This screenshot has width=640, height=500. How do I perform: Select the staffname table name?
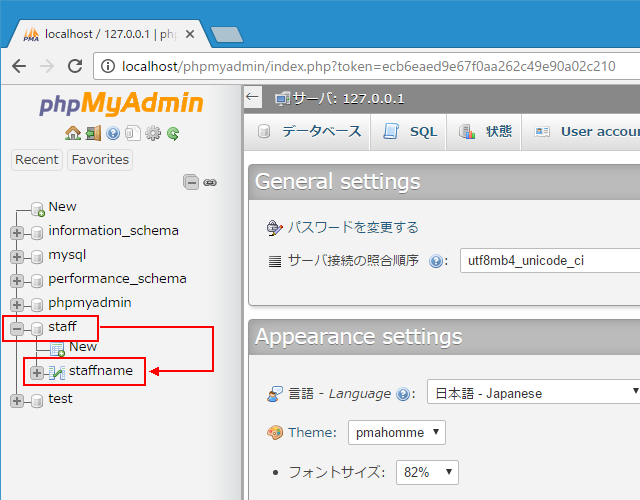(101, 371)
